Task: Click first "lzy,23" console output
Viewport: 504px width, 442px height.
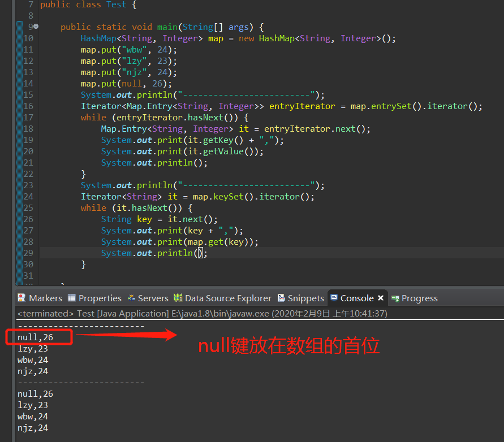Action: [x=33, y=349]
